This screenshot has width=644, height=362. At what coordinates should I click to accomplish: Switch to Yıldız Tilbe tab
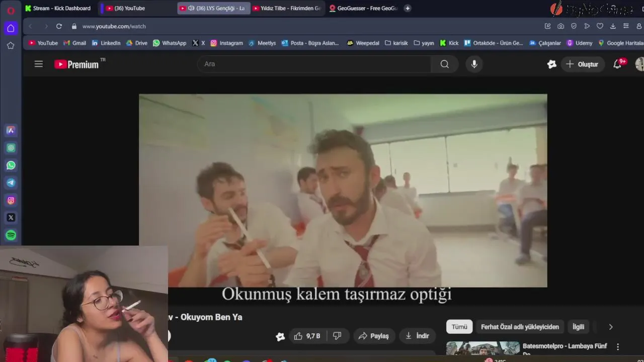287,8
